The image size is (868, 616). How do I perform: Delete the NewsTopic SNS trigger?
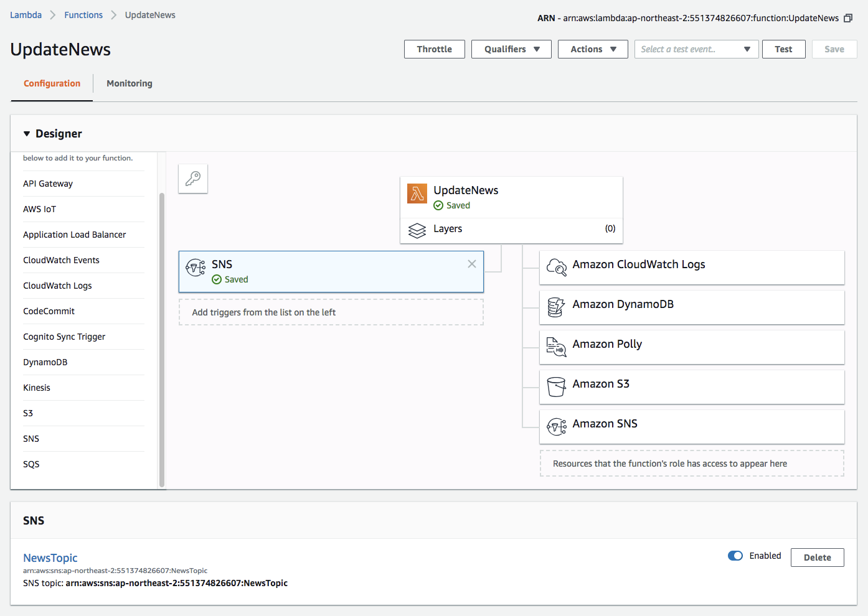[x=818, y=558]
